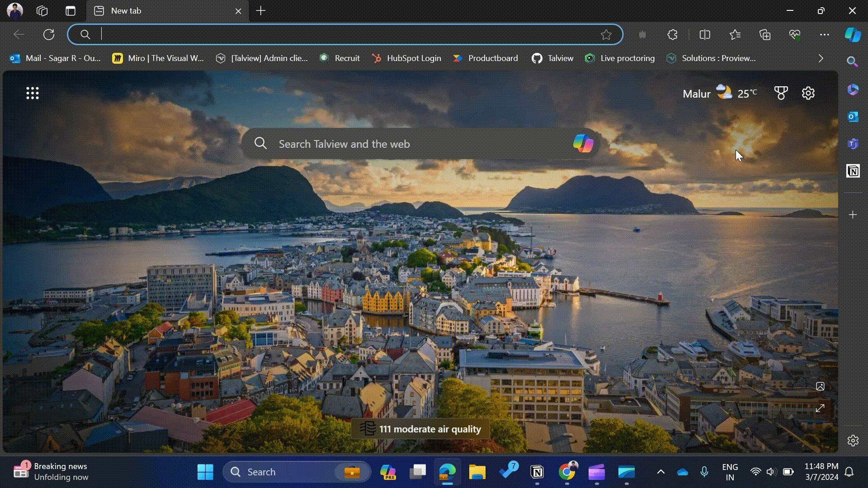The height and width of the screenshot is (488, 868).
Task: Open the Collections icon
Action: tap(765, 34)
